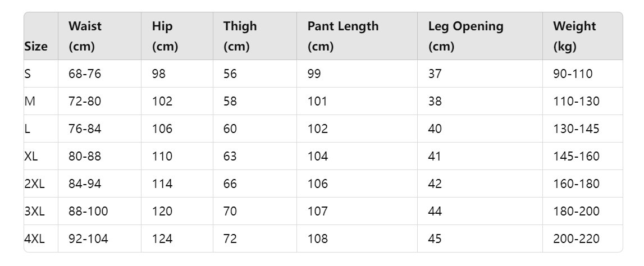Click pant length value 107
This screenshot has height=266, width=644.
tap(318, 212)
